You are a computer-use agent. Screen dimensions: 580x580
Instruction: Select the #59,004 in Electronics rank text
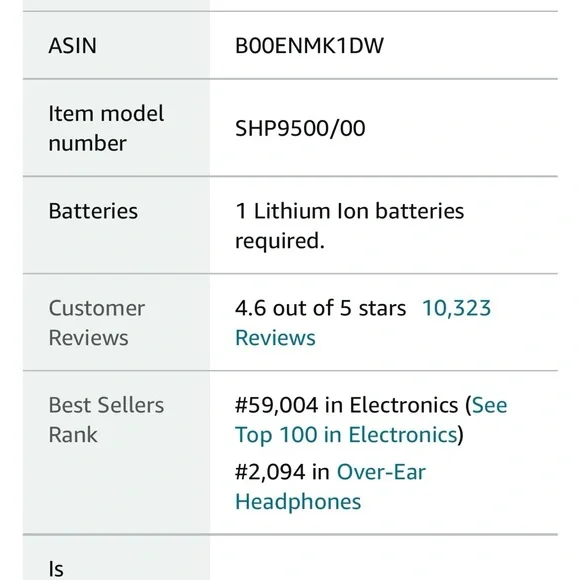click(347, 405)
